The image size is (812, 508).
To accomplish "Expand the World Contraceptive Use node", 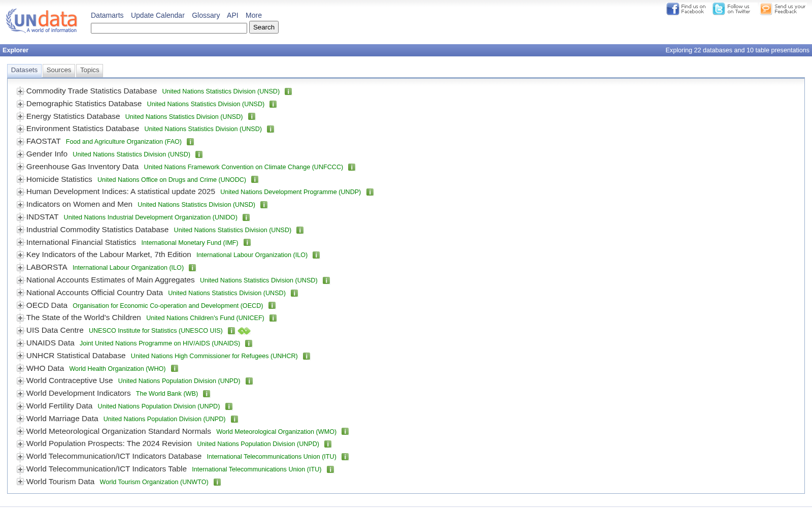I will [20, 381].
